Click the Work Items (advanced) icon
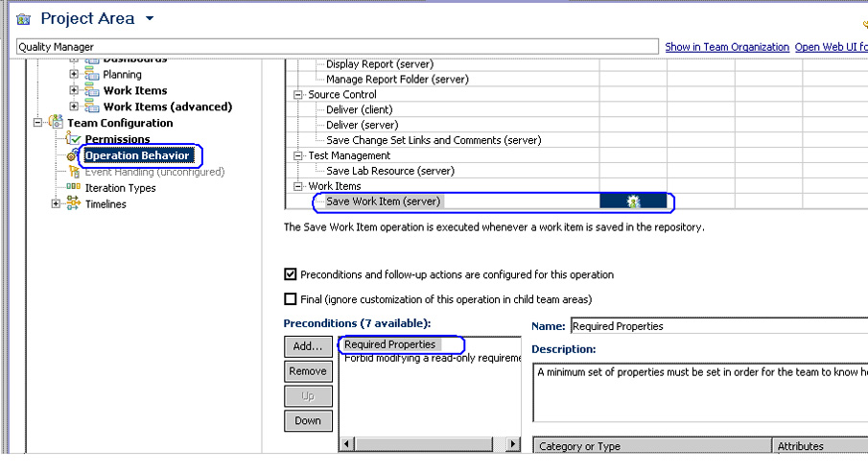868x473 pixels. pyautogui.click(x=92, y=106)
